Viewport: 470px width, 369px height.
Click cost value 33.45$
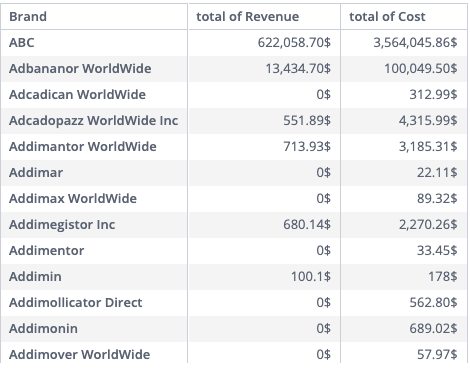click(437, 250)
